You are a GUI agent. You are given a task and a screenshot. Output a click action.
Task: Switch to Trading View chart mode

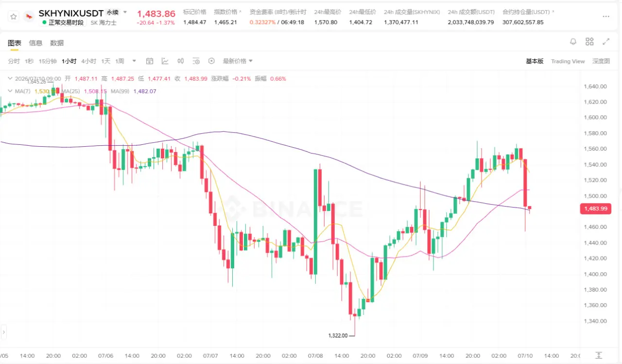(x=568, y=61)
